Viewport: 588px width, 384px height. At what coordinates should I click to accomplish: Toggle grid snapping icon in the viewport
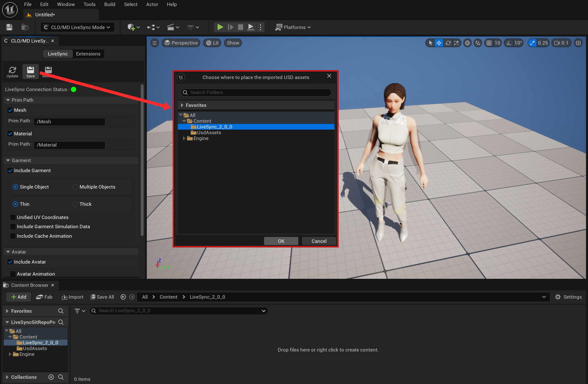pos(489,43)
